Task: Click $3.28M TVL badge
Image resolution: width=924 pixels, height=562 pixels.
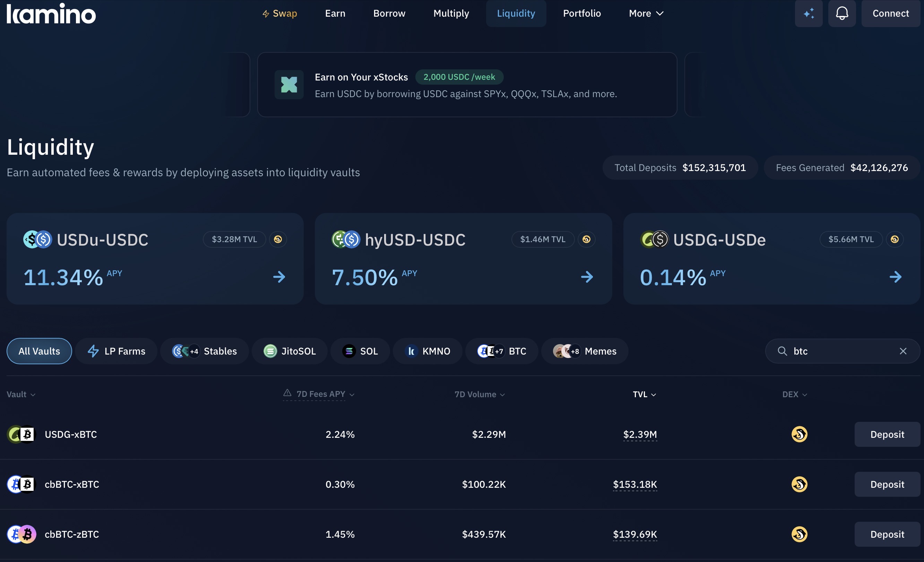Action: (x=234, y=239)
